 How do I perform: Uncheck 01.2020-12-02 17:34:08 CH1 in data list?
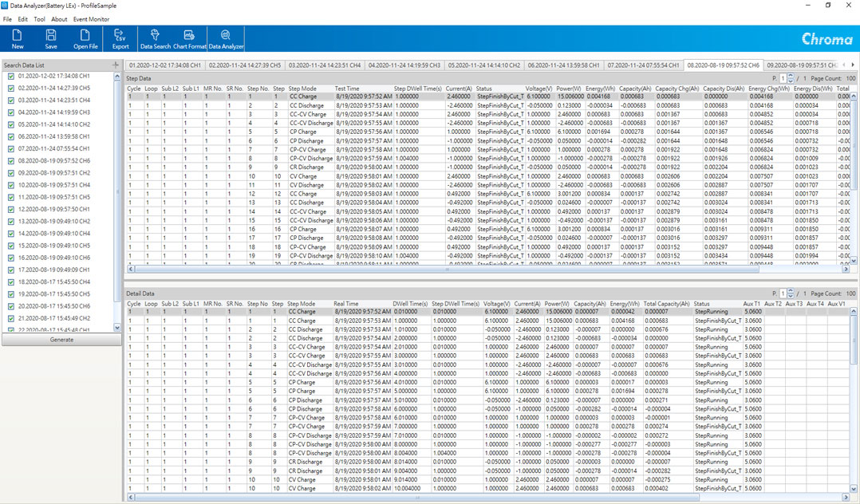tap(10, 77)
